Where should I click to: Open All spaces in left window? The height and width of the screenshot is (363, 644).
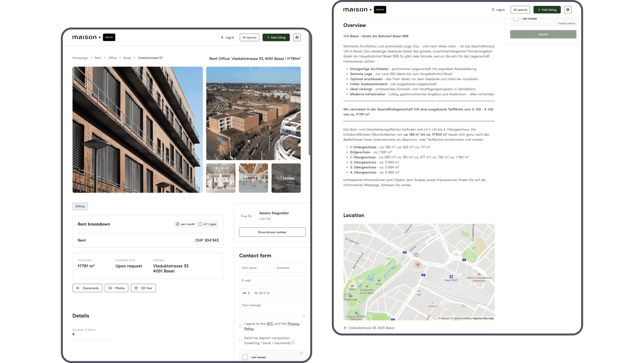(249, 37)
